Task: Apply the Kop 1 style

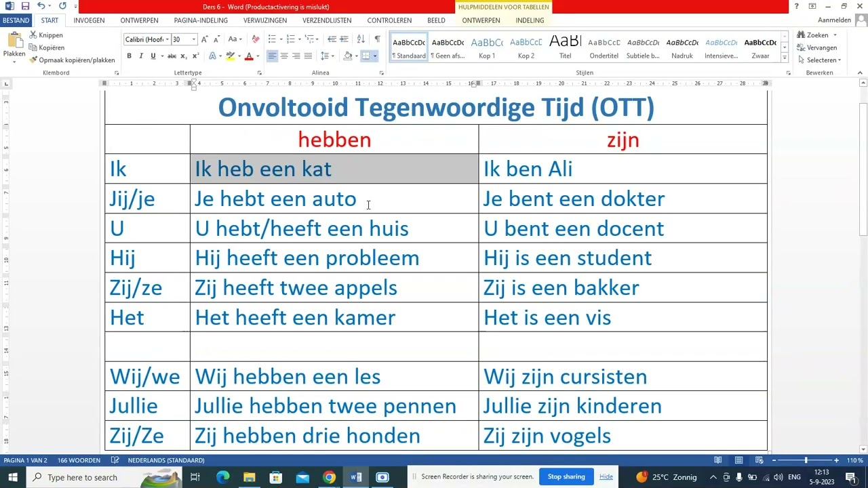Action: tap(487, 47)
